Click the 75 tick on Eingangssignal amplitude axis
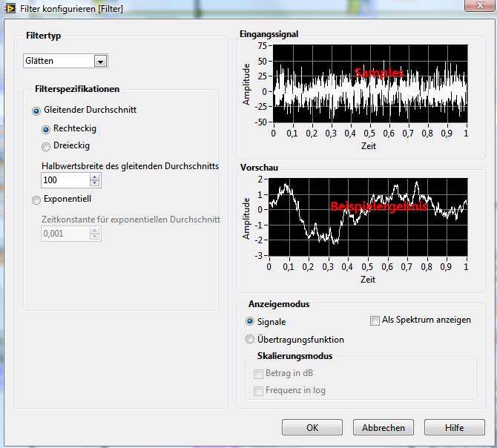 (263, 46)
